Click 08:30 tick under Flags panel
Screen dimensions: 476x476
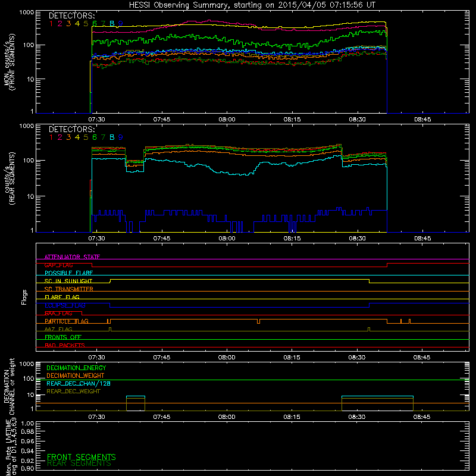coord(356,358)
